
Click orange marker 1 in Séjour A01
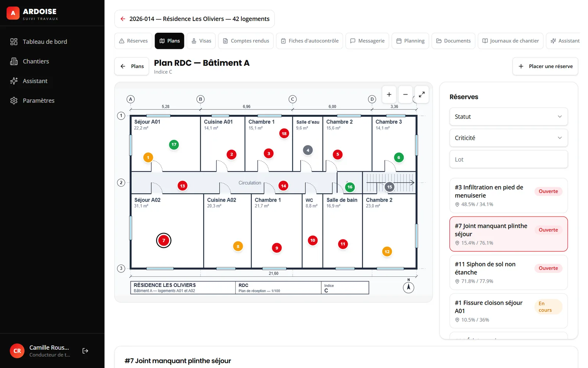pos(148,158)
